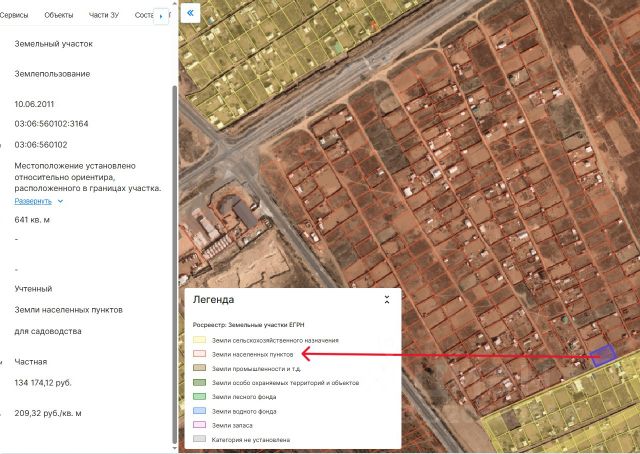Collapse the Легенда panel

coord(387,299)
